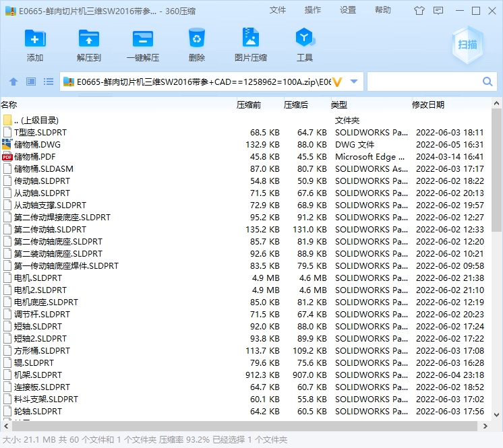This screenshot has height=448, width=503.
Task: Select file 料斗支架.SLDPRT
Action: pyautogui.click(x=245, y=399)
